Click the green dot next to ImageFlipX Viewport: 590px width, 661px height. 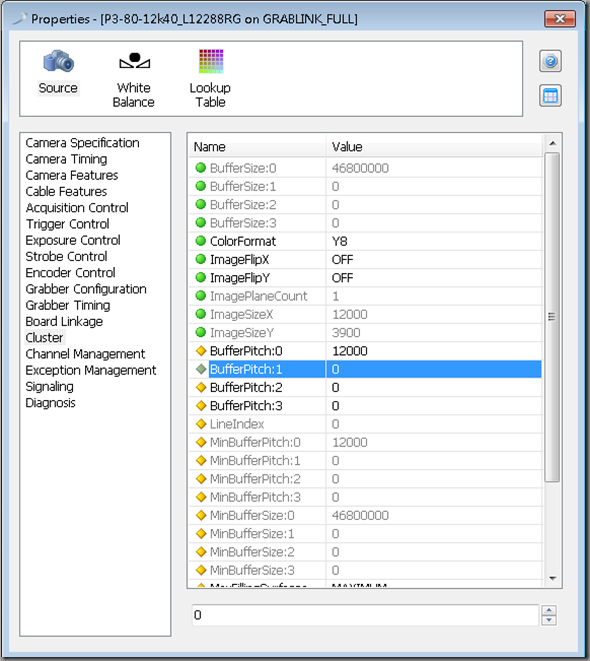(x=201, y=259)
